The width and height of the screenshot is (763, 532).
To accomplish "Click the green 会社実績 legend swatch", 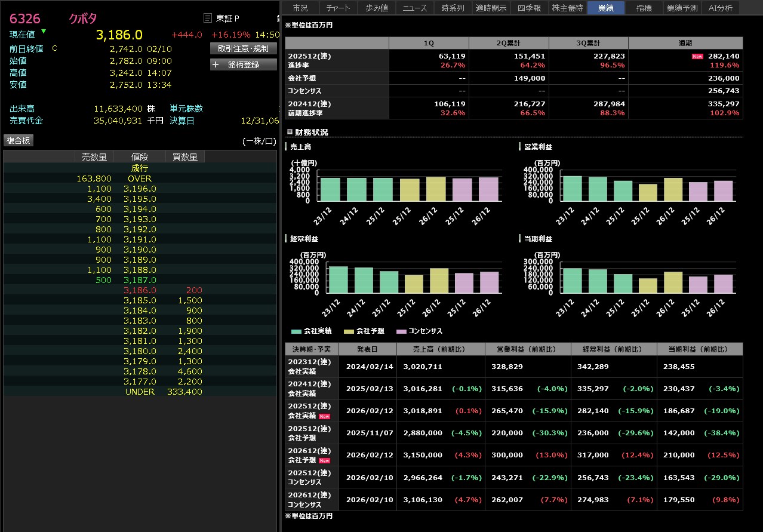I will [x=297, y=331].
